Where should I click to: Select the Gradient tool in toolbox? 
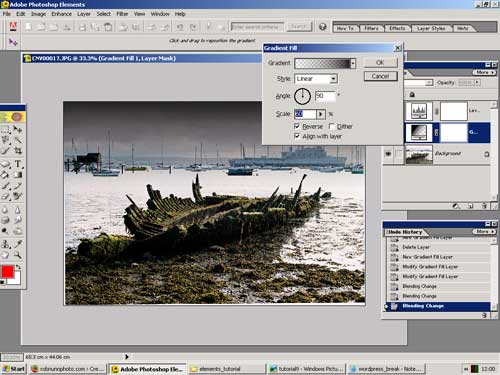pyautogui.click(x=18, y=175)
